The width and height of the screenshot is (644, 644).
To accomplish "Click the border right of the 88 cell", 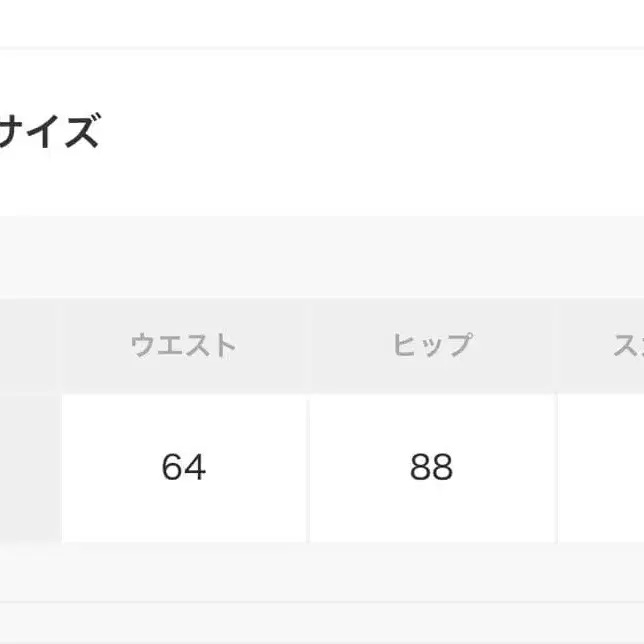I will [x=556, y=467].
